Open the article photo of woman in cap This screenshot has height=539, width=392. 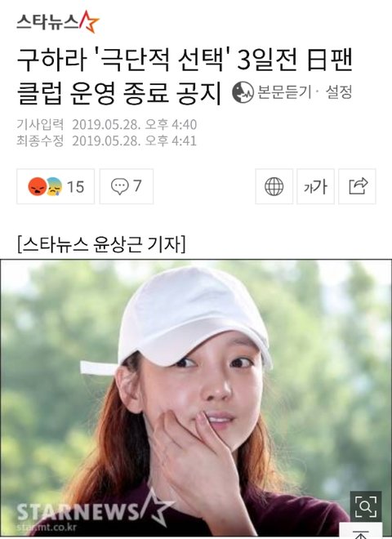coord(196,399)
